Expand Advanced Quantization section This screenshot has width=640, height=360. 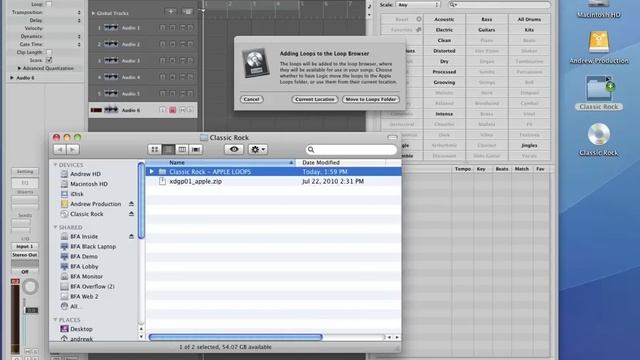pos(19,68)
